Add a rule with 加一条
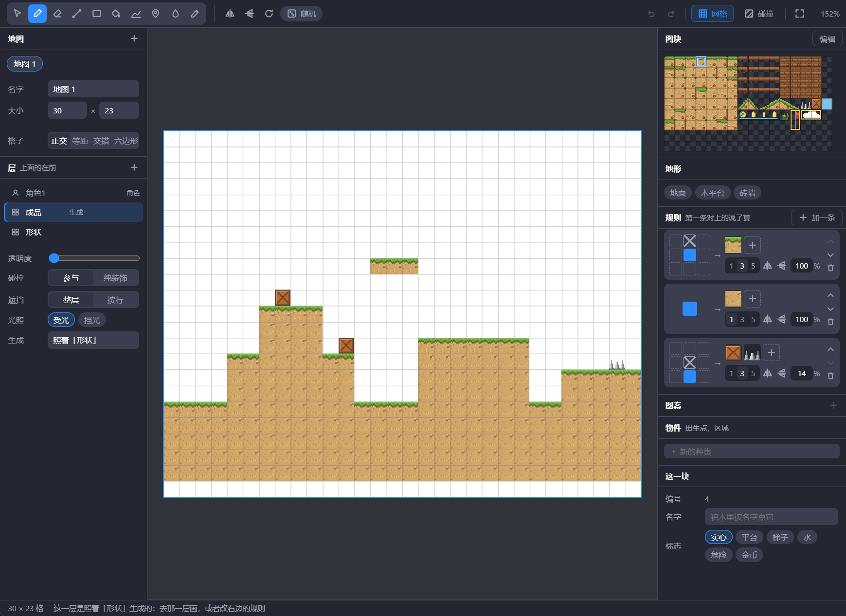The height and width of the screenshot is (616, 846). pyautogui.click(x=817, y=217)
